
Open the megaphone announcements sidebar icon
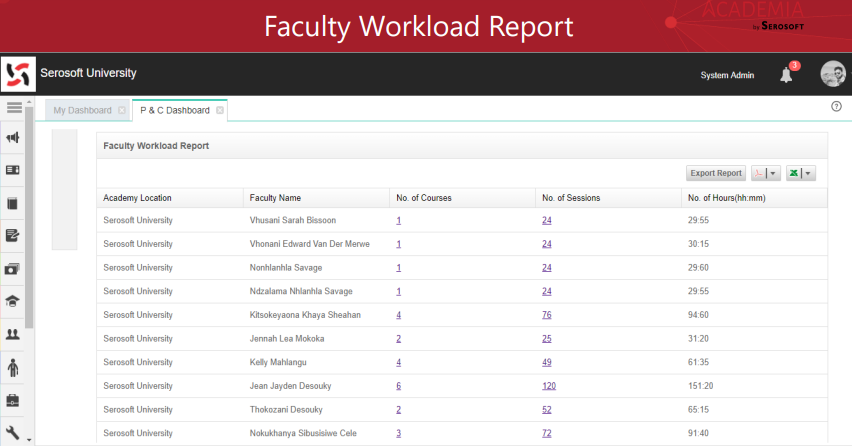[14, 138]
